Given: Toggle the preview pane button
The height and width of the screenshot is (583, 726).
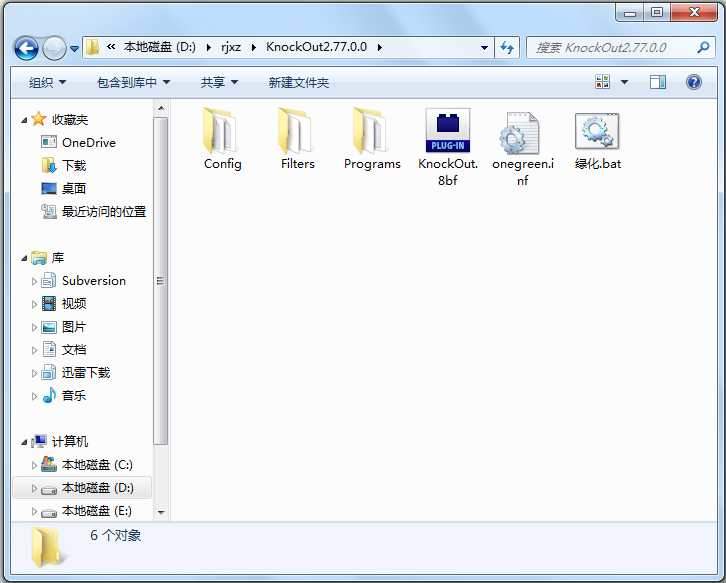Looking at the screenshot, I should 657,82.
